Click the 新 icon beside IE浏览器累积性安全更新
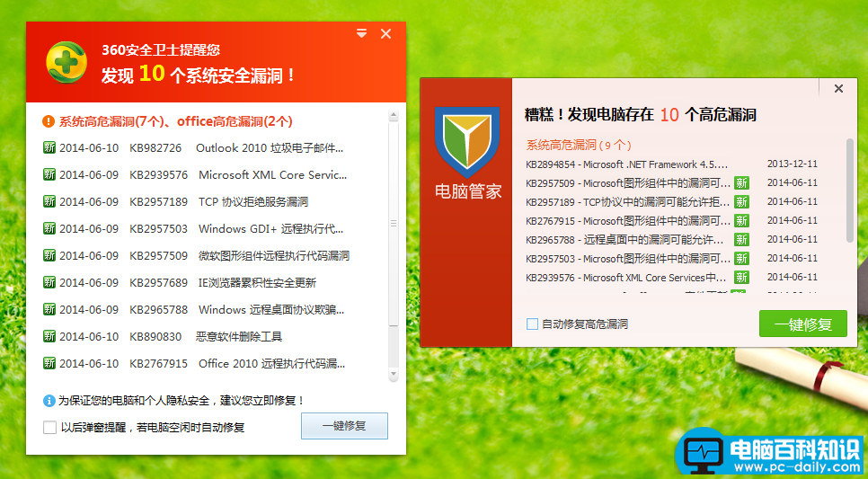This screenshot has height=479, width=868. [x=49, y=282]
